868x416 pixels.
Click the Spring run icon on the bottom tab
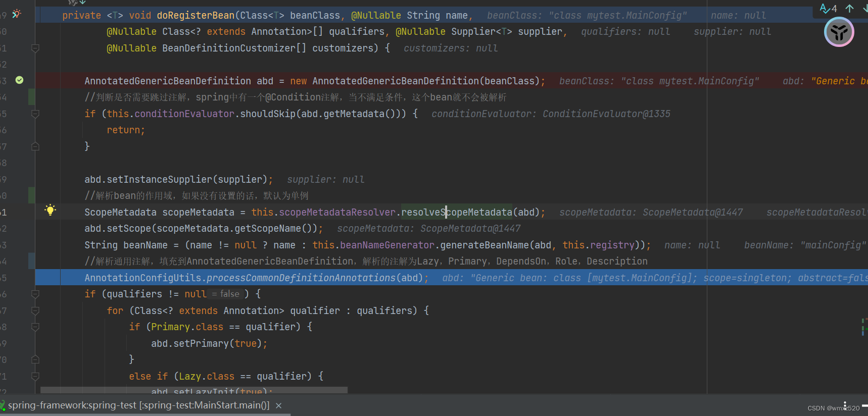pyautogui.click(x=3, y=405)
